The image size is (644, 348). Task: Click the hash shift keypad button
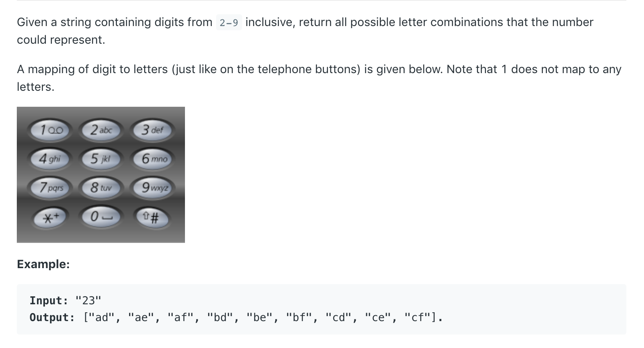pos(152,217)
